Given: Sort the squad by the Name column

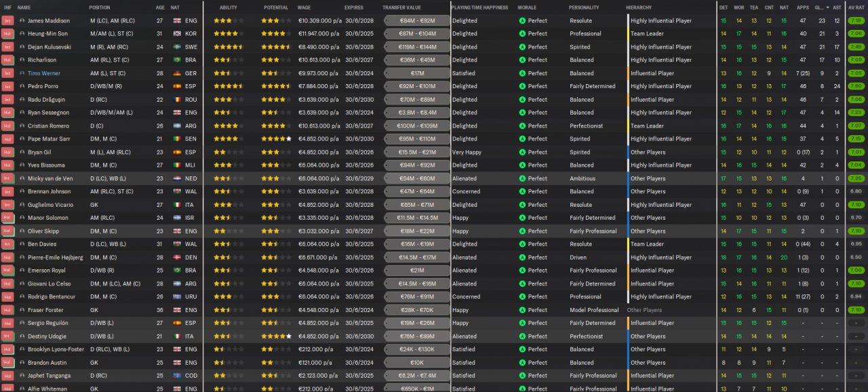Looking at the screenshot, I should coord(24,7).
